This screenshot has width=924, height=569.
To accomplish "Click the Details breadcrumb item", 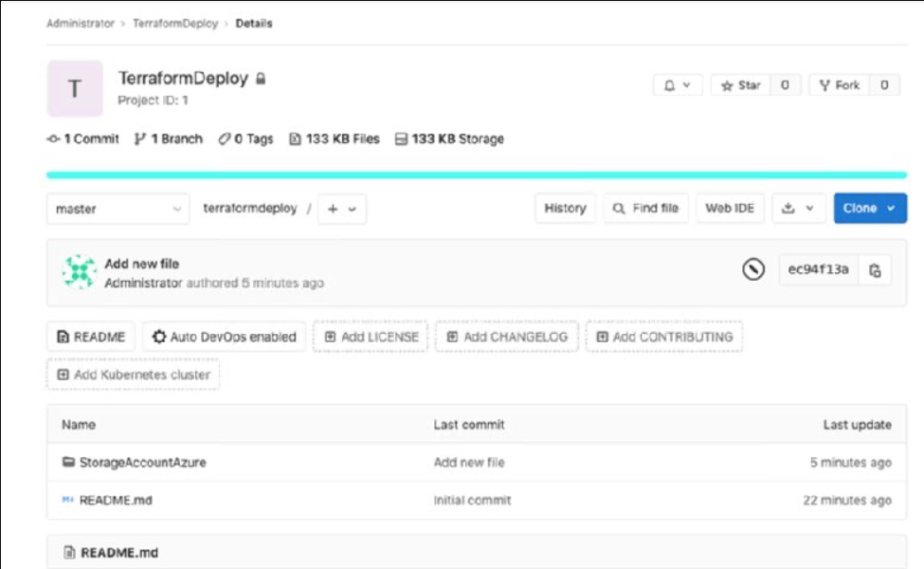I will coord(254,24).
